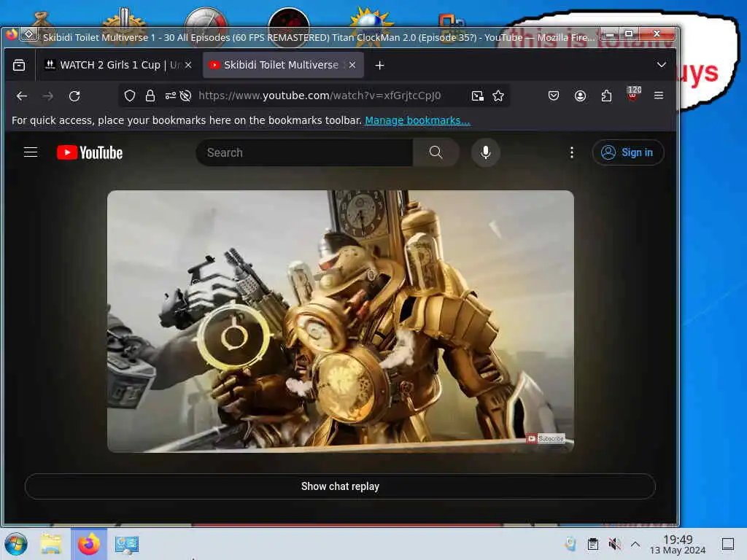
Task: Close the Skibidi Toilet Multiverse tab
Action: tap(352, 65)
